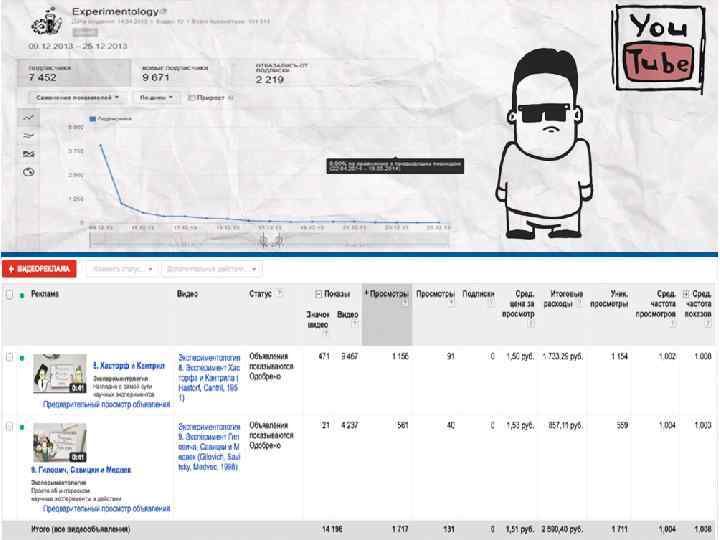Open the Experimentology channel avatar

click(x=47, y=22)
